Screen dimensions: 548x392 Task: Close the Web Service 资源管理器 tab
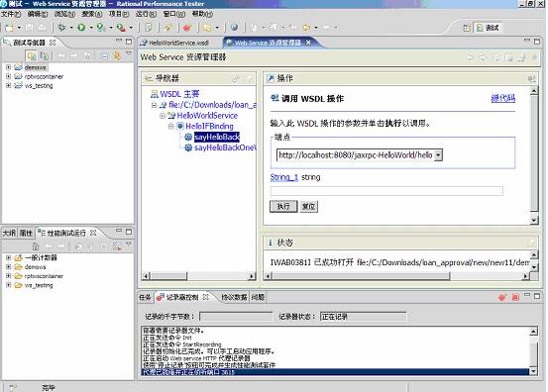pos(308,43)
